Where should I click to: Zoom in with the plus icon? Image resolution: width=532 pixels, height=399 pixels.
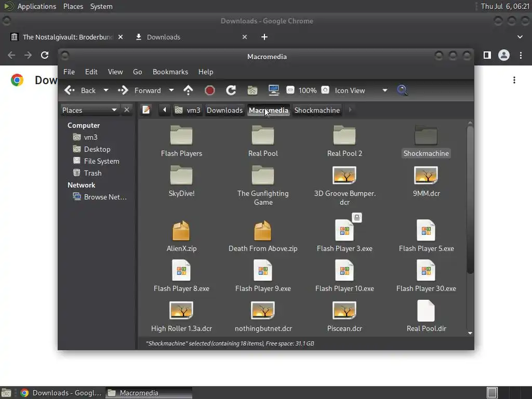tap(325, 90)
